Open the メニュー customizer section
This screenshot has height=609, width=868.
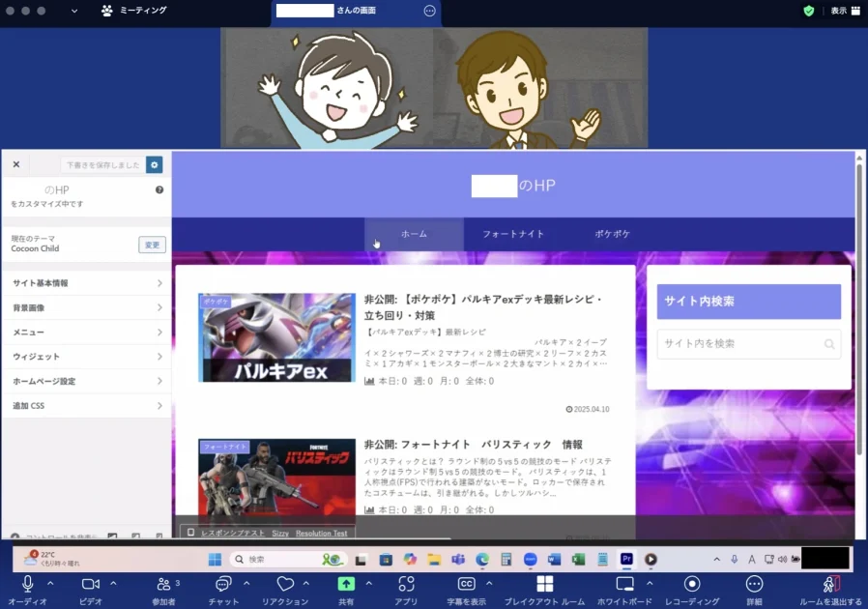(87, 333)
